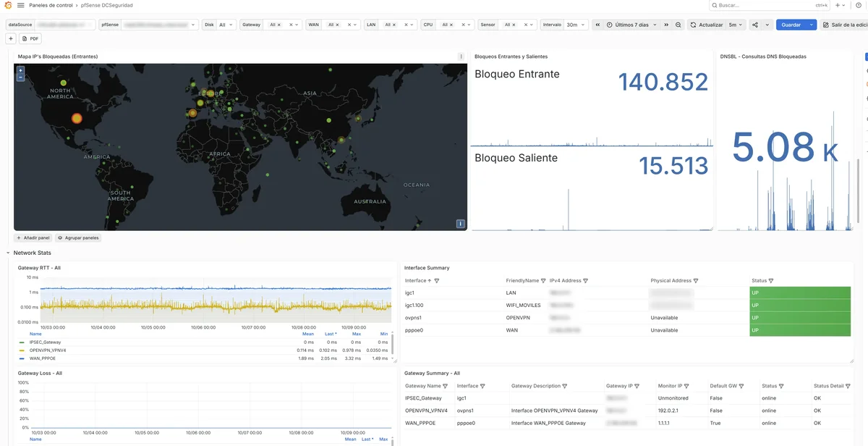Focus the Buscar search field
The image size is (868, 446).
pyautogui.click(x=770, y=5)
